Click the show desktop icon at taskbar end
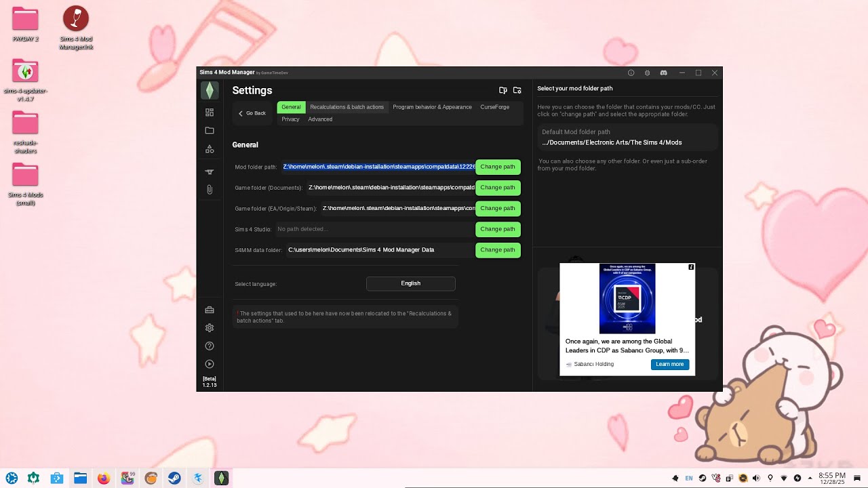Viewport: 868px width, 488px height. coord(858,478)
